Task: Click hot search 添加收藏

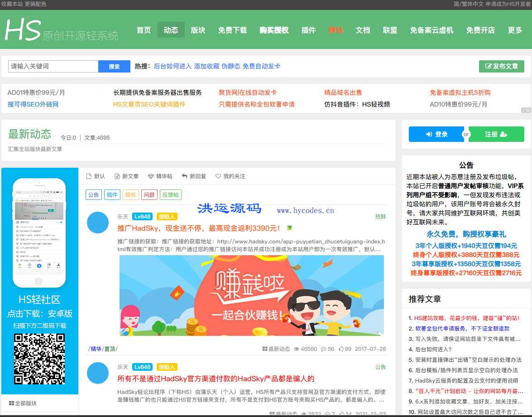Action: 206,66
